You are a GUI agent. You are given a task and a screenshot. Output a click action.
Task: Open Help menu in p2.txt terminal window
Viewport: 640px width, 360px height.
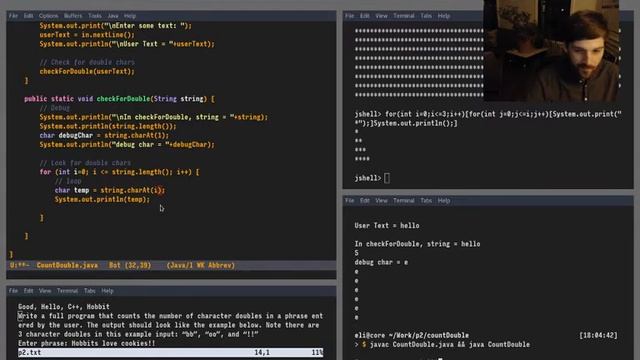(x=107, y=291)
